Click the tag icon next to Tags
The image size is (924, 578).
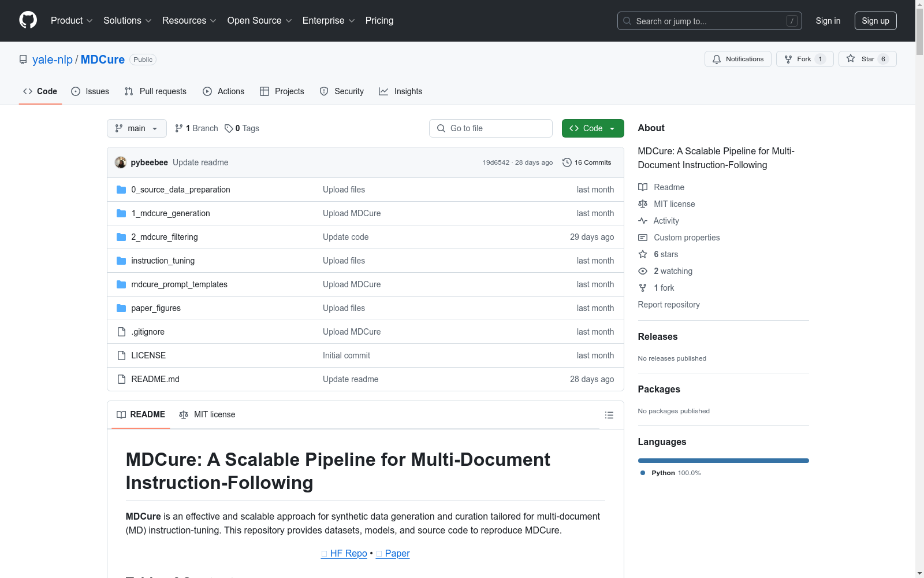pos(229,128)
